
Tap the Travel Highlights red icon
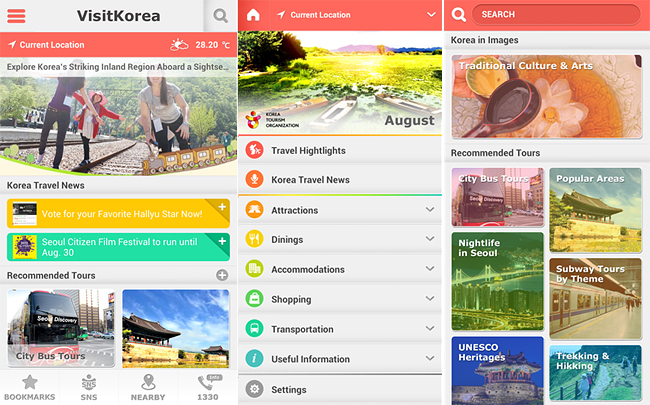[x=255, y=150]
